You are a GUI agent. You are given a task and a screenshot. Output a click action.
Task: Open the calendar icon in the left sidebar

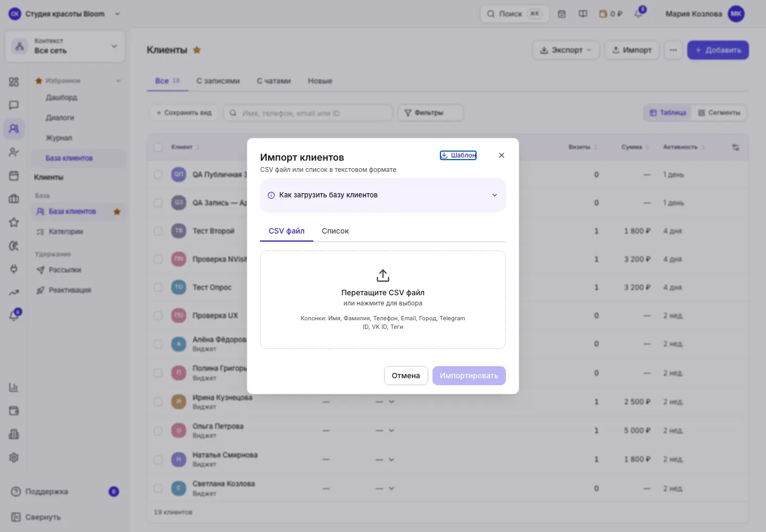click(14, 176)
